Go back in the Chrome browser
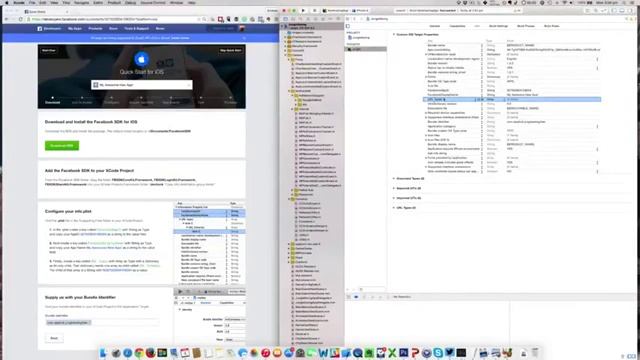This screenshot has width=640, height=360. click(x=6, y=19)
